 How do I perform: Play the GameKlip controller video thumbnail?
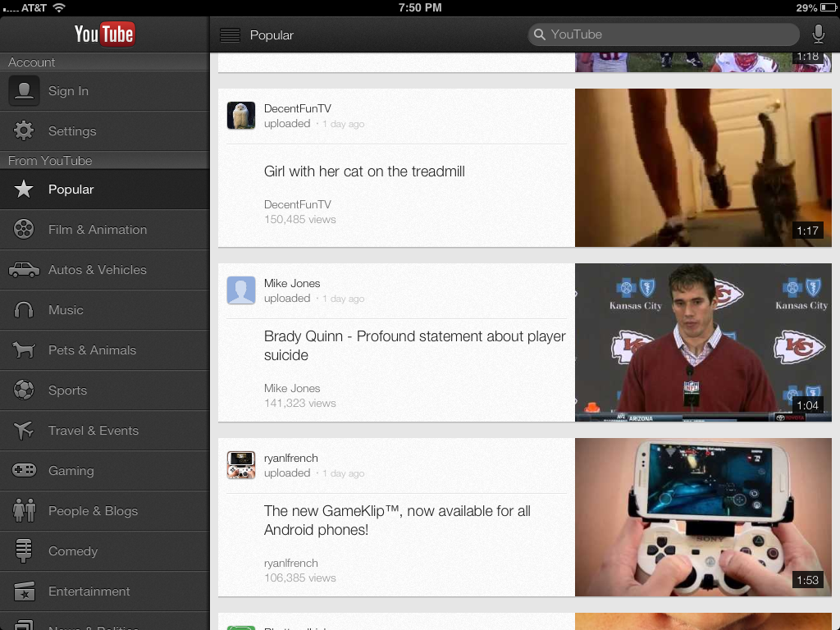pyautogui.click(x=703, y=517)
